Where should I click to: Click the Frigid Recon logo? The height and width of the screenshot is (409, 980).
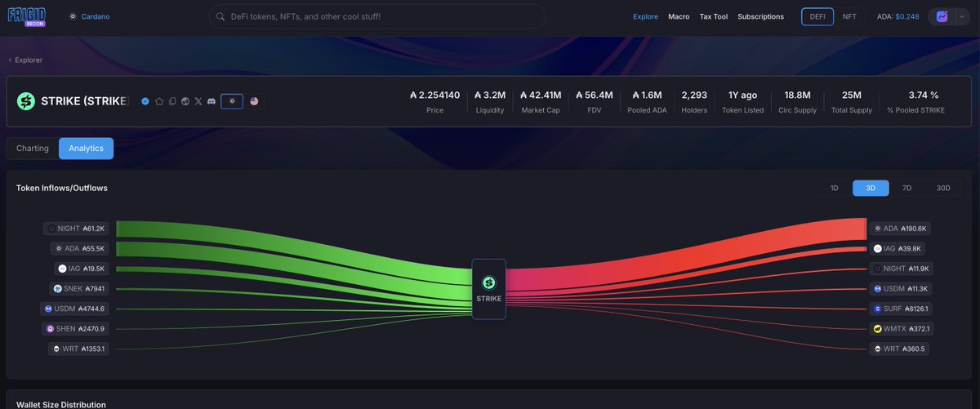(26, 16)
